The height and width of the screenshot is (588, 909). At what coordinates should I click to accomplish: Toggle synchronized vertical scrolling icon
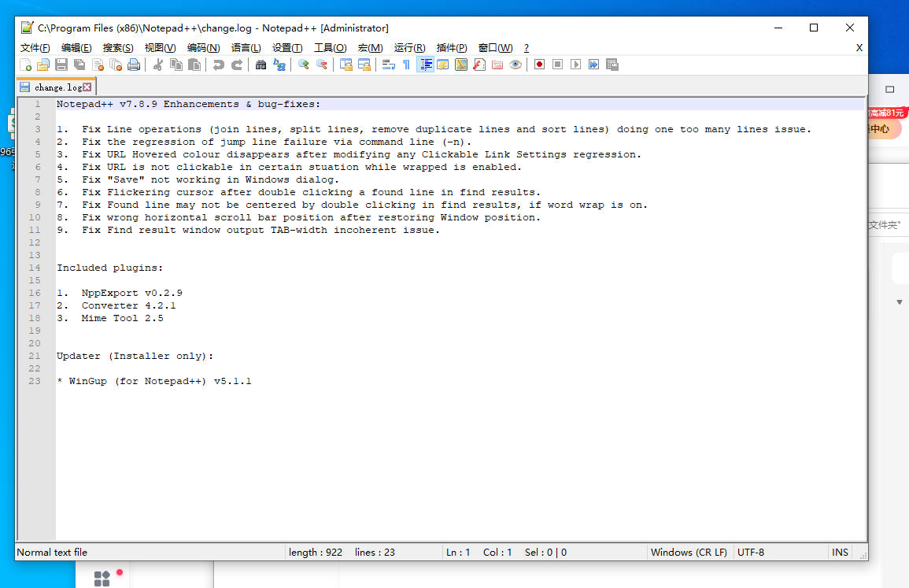(x=346, y=65)
